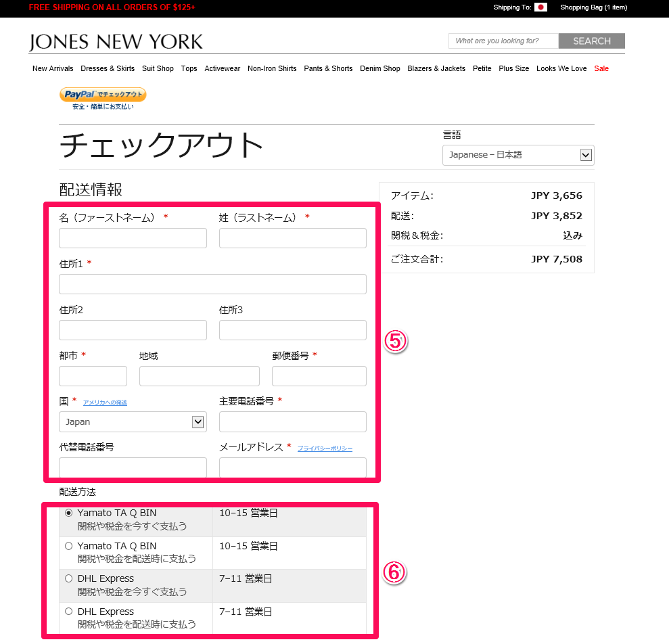Viewport: 669px width, 644px height.
Task: Focus the 名（ファーストネーム）field
Action: pyautogui.click(x=133, y=238)
